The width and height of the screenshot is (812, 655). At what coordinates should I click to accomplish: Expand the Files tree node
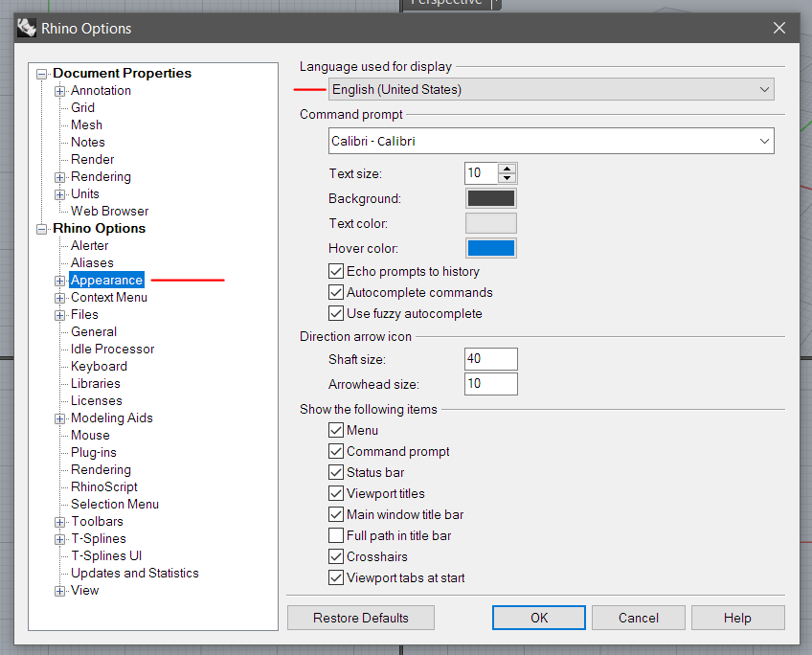click(60, 315)
